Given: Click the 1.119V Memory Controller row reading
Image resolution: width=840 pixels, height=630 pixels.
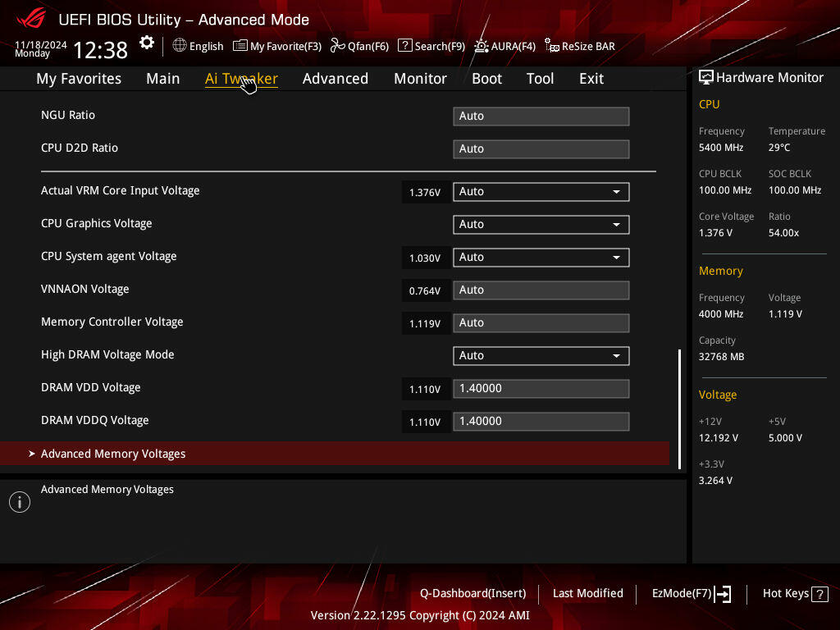Looking at the screenshot, I should pyautogui.click(x=425, y=323).
